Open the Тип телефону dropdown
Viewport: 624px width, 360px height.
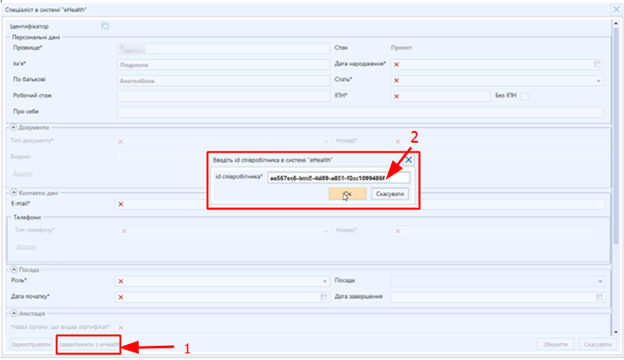(326, 231)
